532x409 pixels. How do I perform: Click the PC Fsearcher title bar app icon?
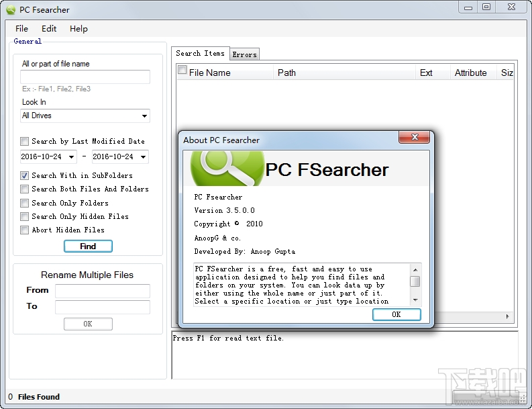click(11, 10)
